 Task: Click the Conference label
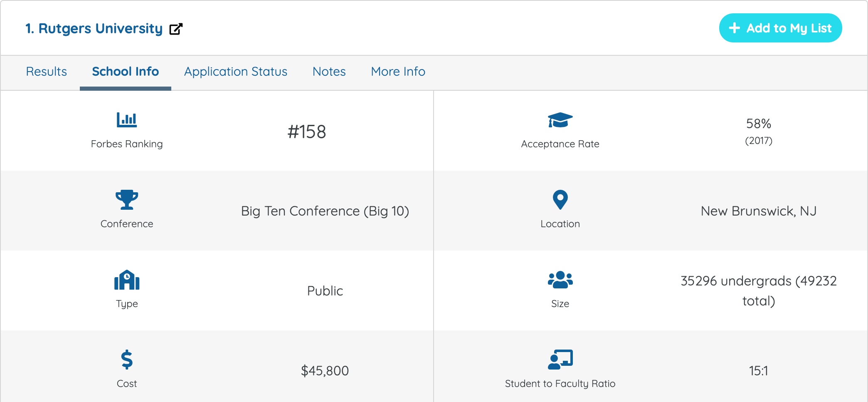tap(127, 224)
